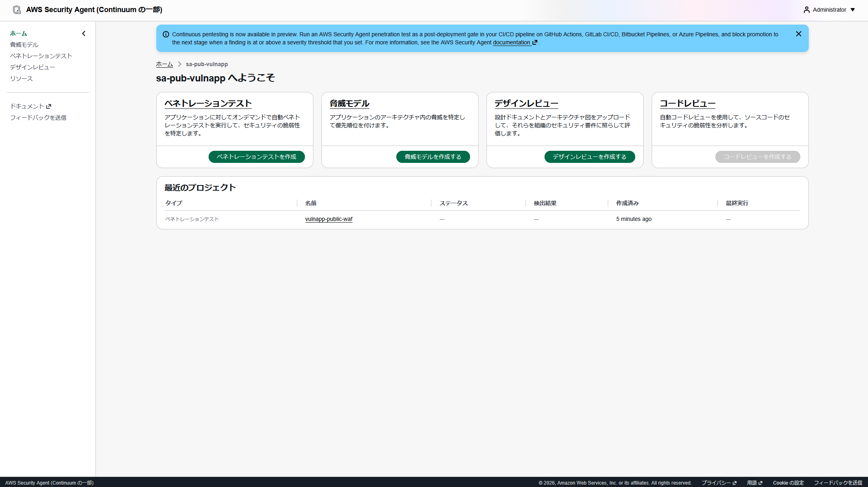Click the ペネトレーションテスト type cell in table
868x487 pixels.
click(192, 219)
